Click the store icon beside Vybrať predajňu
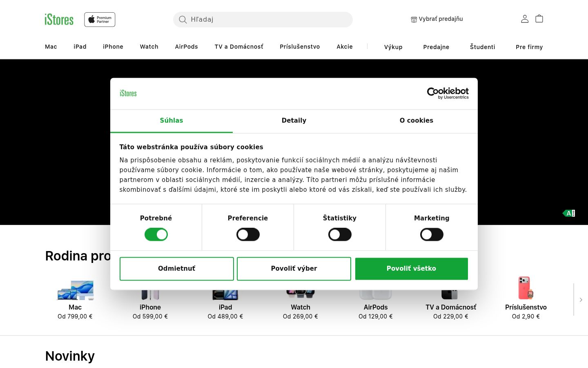This screenshot has height=368, width=588. point(414,19)
